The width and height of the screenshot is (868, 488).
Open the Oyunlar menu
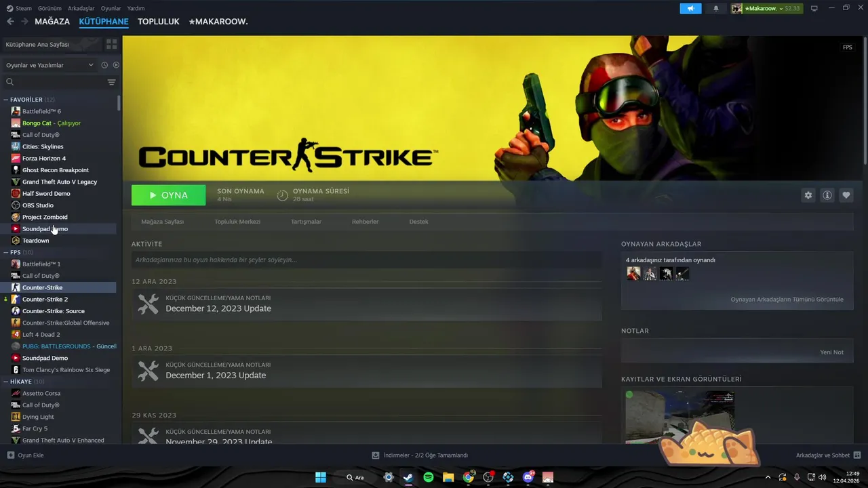(111, 8)
